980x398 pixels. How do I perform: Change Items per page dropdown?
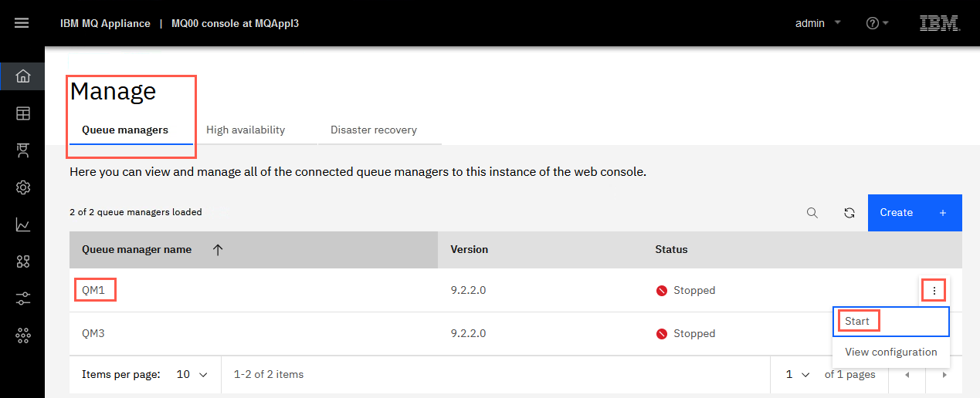(192, 375)
